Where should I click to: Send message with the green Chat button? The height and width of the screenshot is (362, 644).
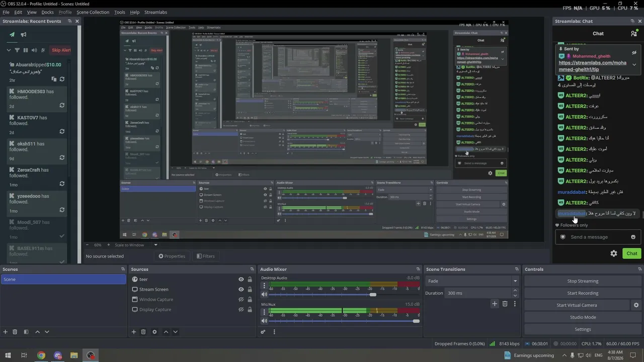point(632,254)
